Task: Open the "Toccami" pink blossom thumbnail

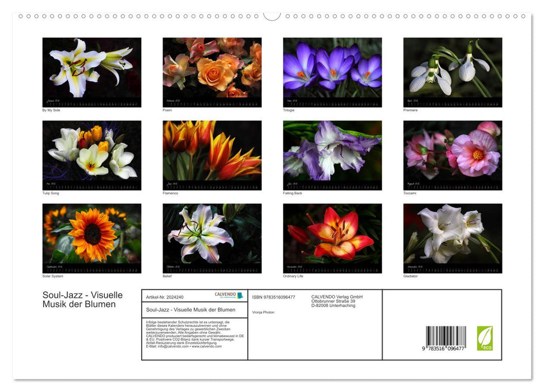Action: 452,155
